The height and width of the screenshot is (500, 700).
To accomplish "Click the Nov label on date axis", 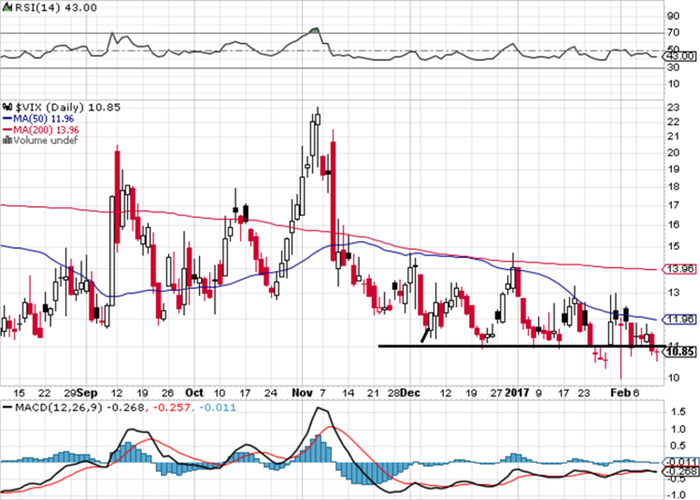I will pyautogui.click(x=302, y=393).
